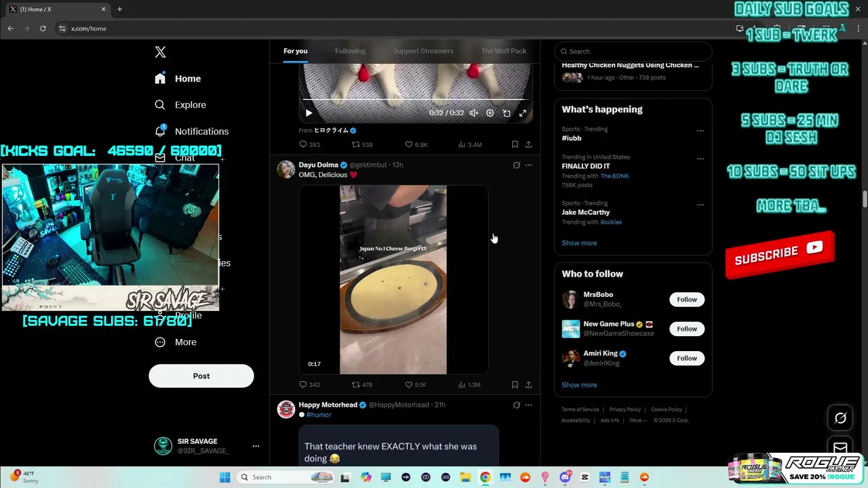
Task: Click the X search field
Action: tap(633, 52)
